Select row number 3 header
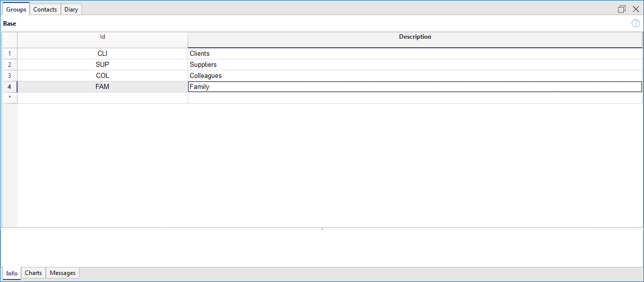 (10, 76)
